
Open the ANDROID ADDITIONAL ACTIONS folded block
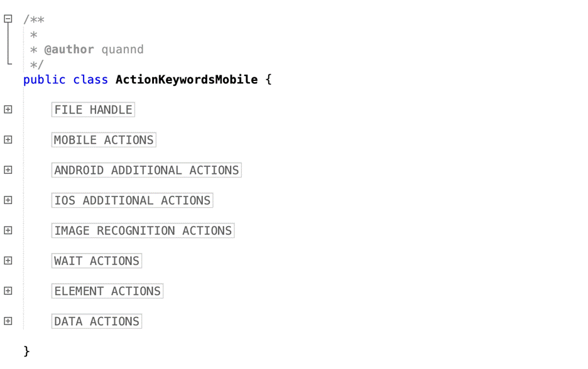coord(146,170)
